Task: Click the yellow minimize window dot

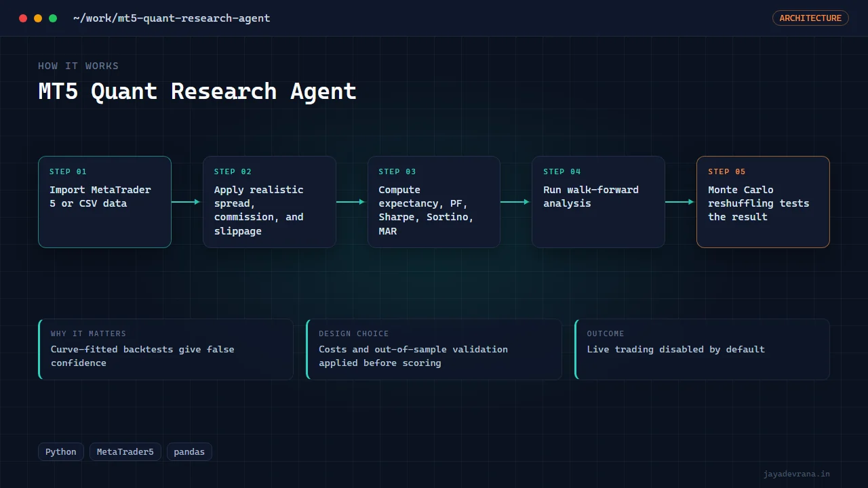Action: tap(38, 18)
